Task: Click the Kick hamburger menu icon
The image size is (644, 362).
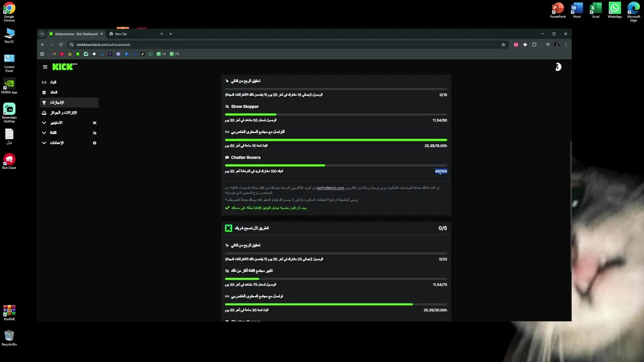Action: [45, 67]
